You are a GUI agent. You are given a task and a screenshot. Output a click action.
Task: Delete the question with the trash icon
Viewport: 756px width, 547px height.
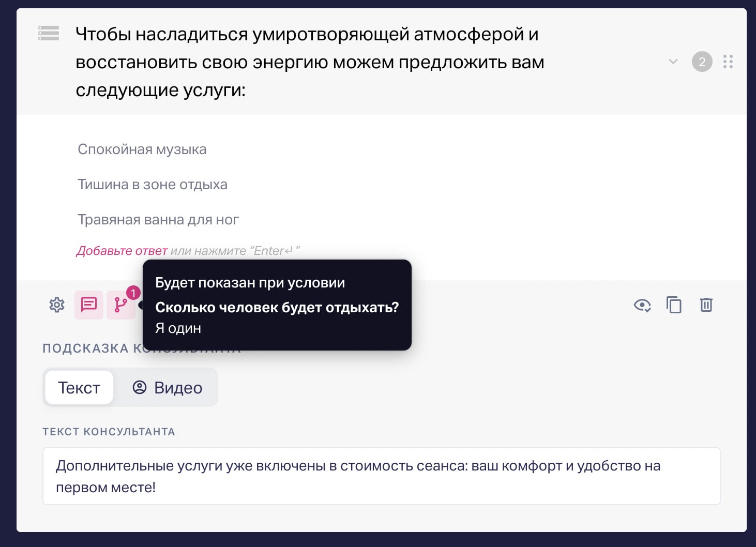click(x=706, y=305)
